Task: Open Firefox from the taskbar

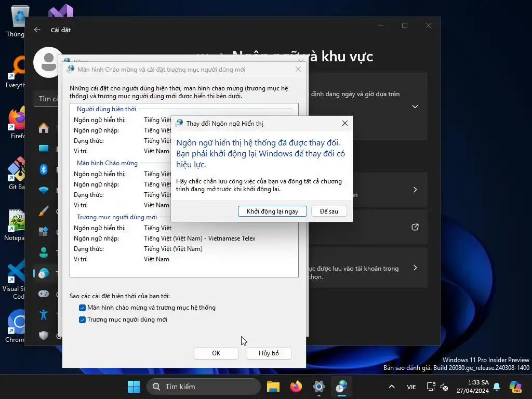Action: point(296,387)
